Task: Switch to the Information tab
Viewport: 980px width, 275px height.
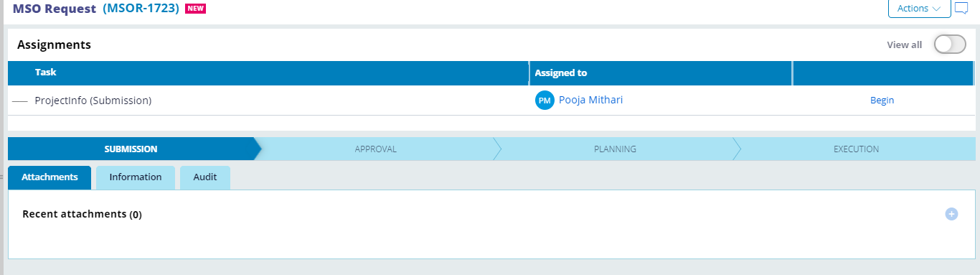Action: pos(136,177)
